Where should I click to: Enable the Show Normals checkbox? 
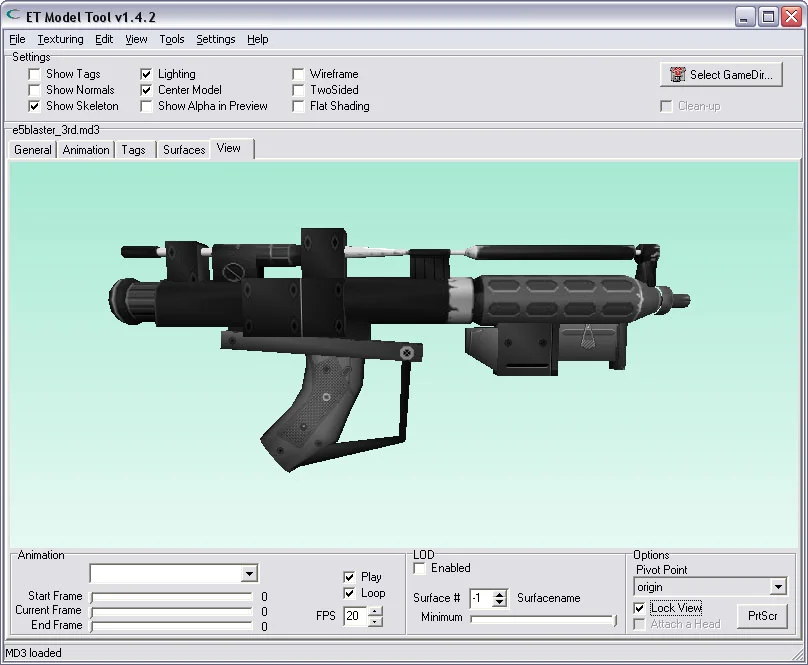click(x=34, y=90)
